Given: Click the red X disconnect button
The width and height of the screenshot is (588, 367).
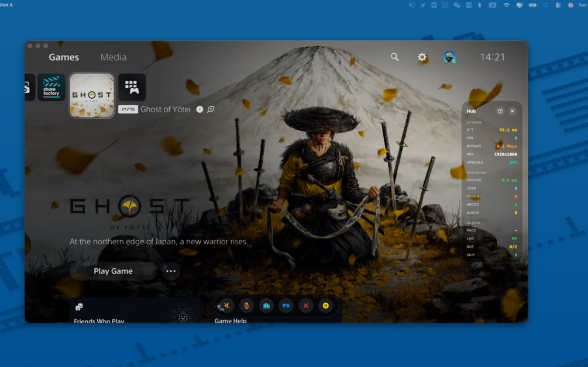Looking at the screenshot, I should point(305,306).
